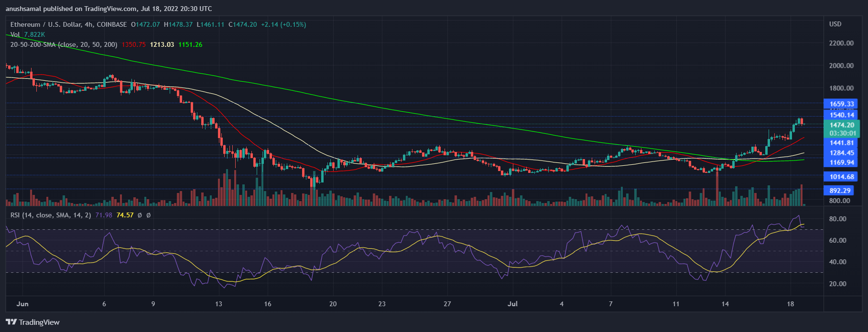Click the 1441.81 price level tag
Image resolution: width=868 pixels, height=332 pixels.
842,143
